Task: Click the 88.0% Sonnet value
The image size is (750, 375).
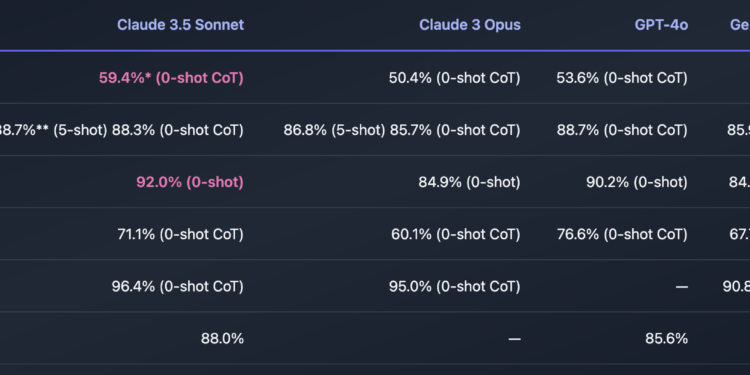Action: [x=222, y=339]
